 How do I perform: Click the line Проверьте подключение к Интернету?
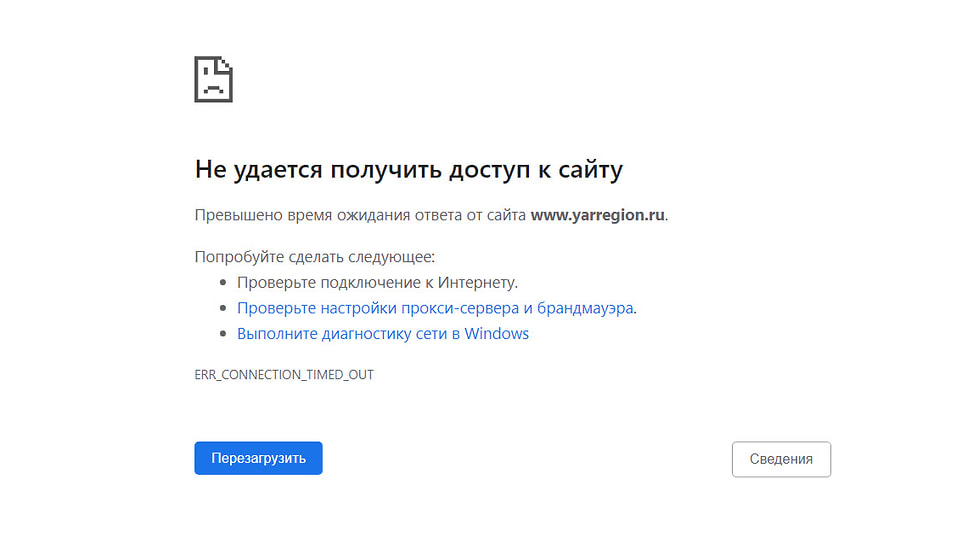(377, 282)
